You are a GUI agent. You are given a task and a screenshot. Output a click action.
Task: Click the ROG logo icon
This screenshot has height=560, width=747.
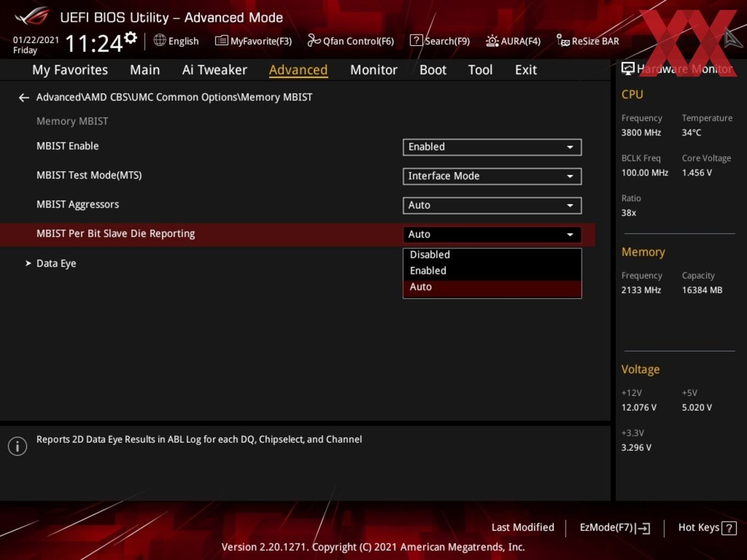32,16
